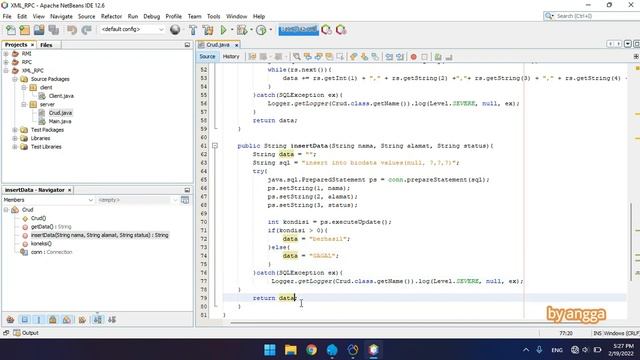This screenshot has height=360, width=640.
Task: Click the New Project toolbar icon
Action: 25,30
